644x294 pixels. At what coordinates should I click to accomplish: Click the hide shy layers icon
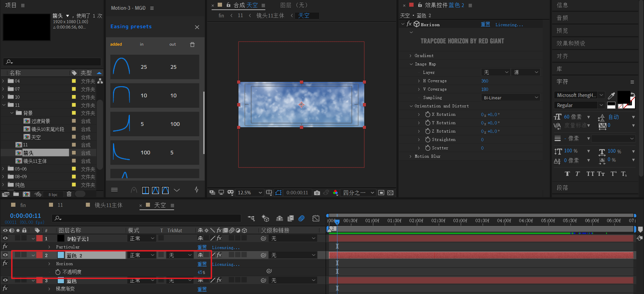tap(279, 218)
